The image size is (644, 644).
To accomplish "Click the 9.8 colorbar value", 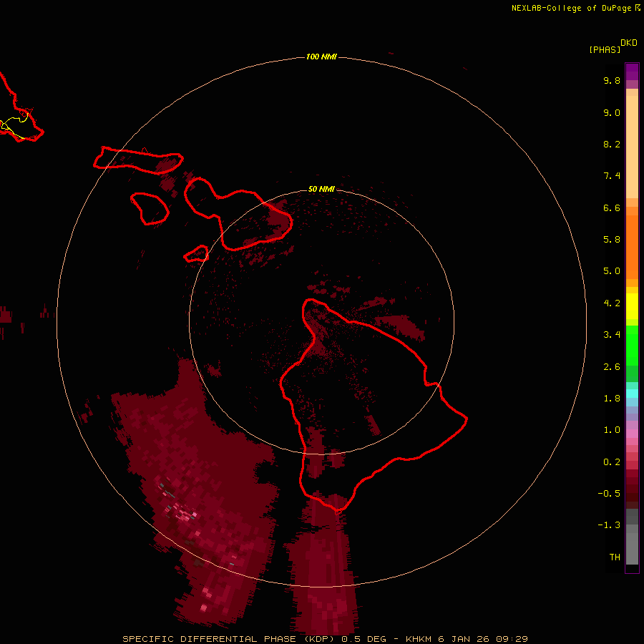I will [x=612, y=80].
